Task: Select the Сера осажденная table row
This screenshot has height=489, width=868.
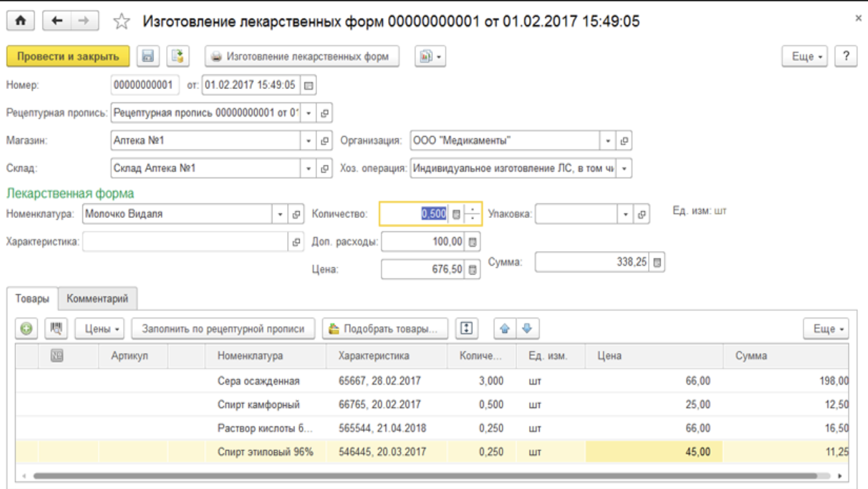Action: pyautogui.click(x=259, y=381)
